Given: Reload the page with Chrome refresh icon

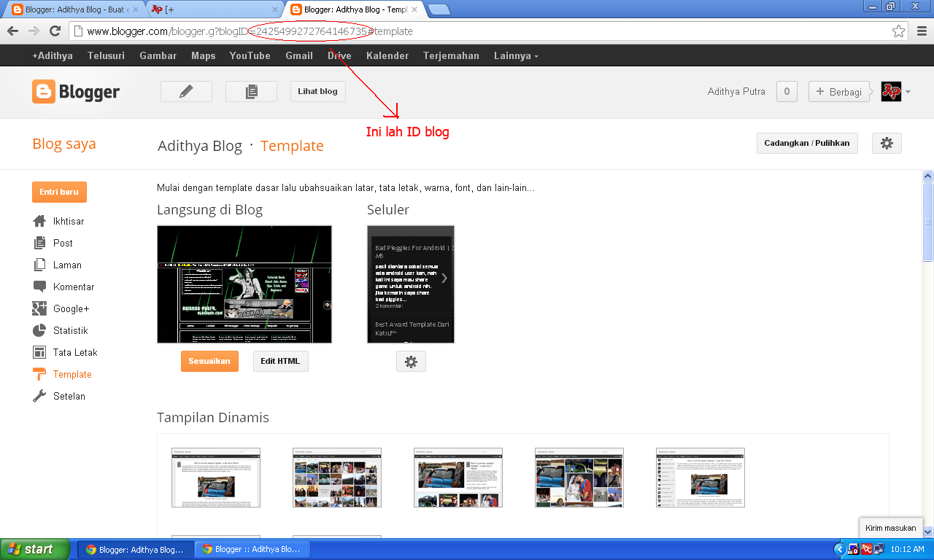Looking at the screenshot, I should (x=54, y=31).
